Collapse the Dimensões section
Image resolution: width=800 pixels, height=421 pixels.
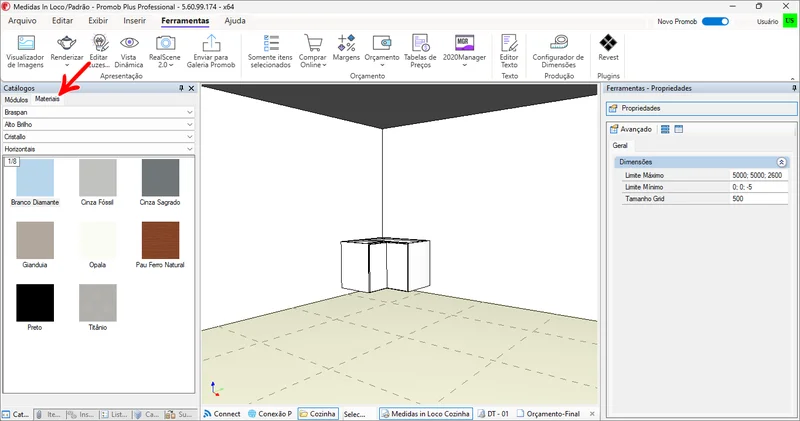781,161
